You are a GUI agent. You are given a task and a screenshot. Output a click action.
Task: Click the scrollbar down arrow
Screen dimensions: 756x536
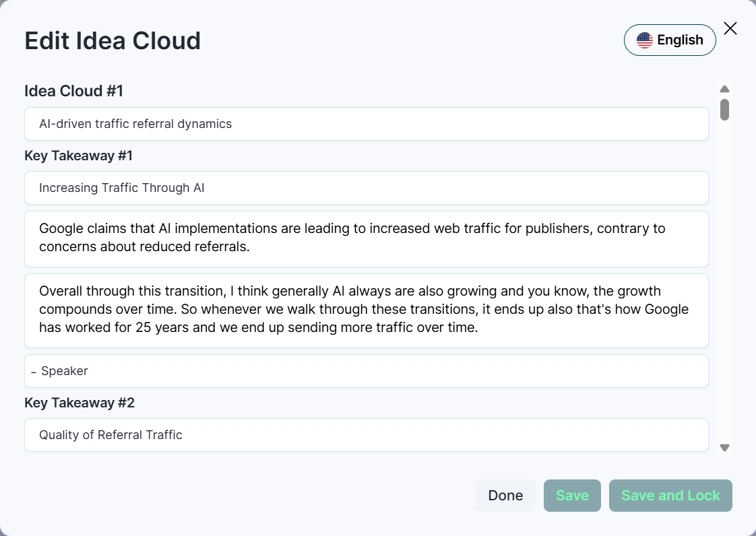[724, 447]
